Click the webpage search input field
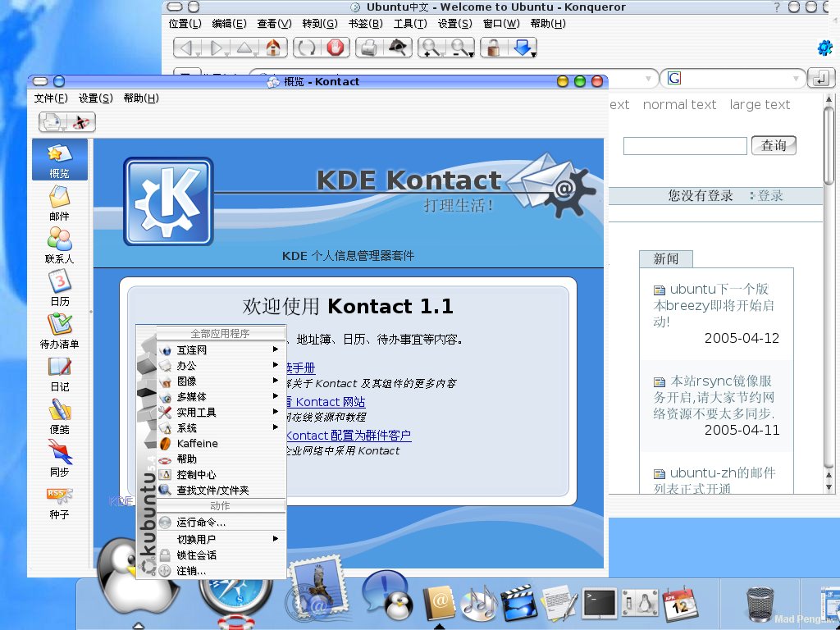This screenshot has width=840, height=630. coord(685,146)
